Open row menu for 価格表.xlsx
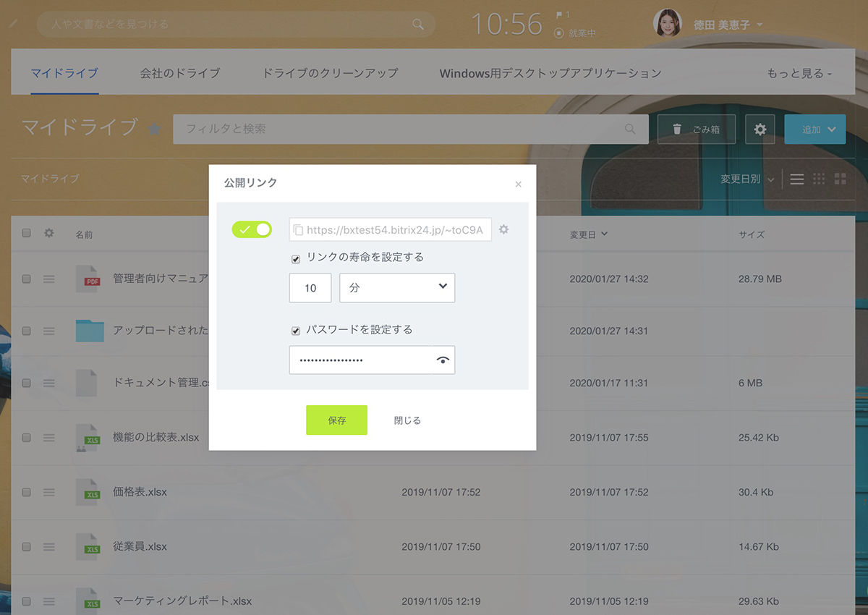 [49, 492]
